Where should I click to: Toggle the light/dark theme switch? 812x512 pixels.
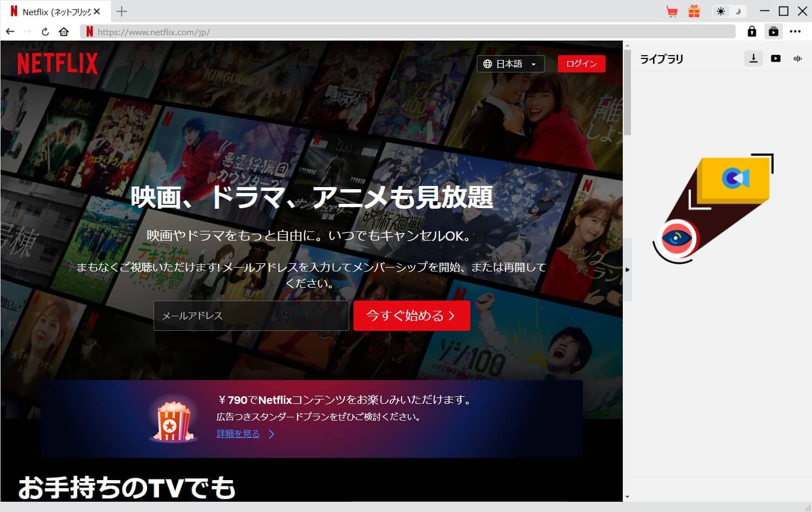click(729, 11)
